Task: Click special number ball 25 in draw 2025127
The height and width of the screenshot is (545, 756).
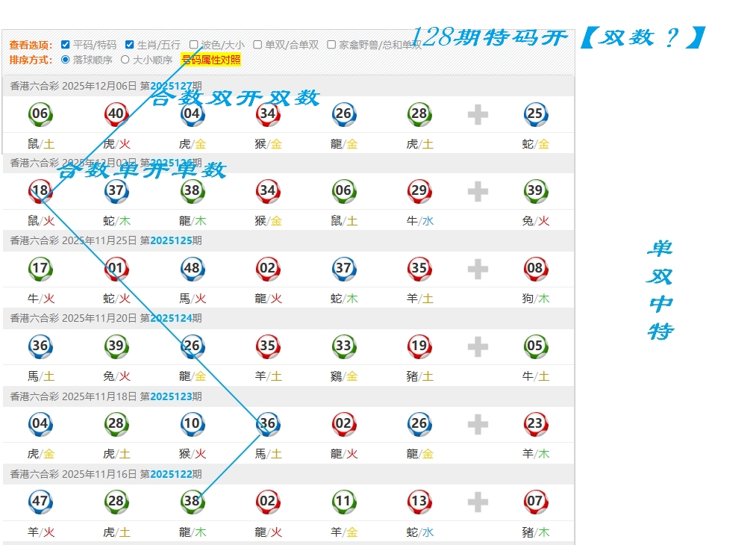Action: click(x=534, y=114)
